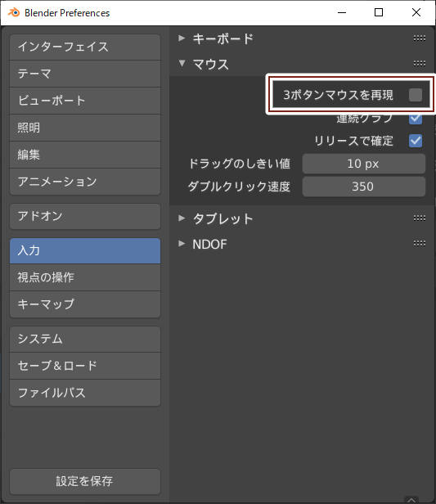Screen dimensions: 436x504
Task: Minimize the Blender Preferences window
Action: click(x=342, y=12)
